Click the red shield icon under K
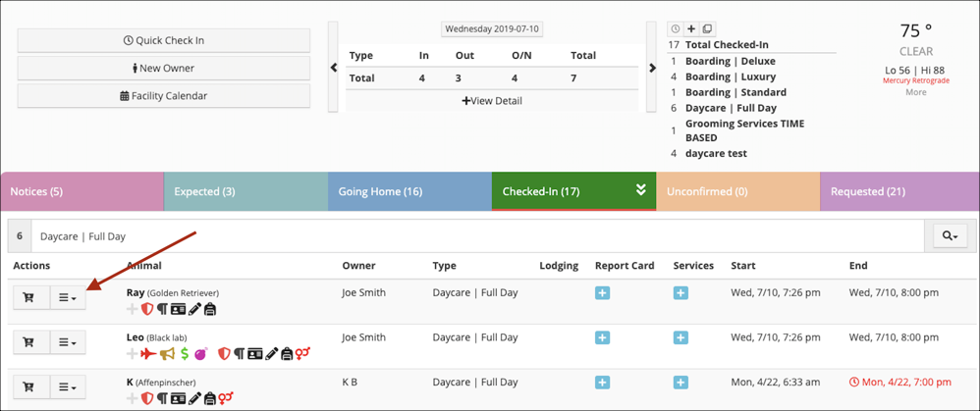This screenshot has height=411, width=980. pyautogui.click(x=147, y=398)
